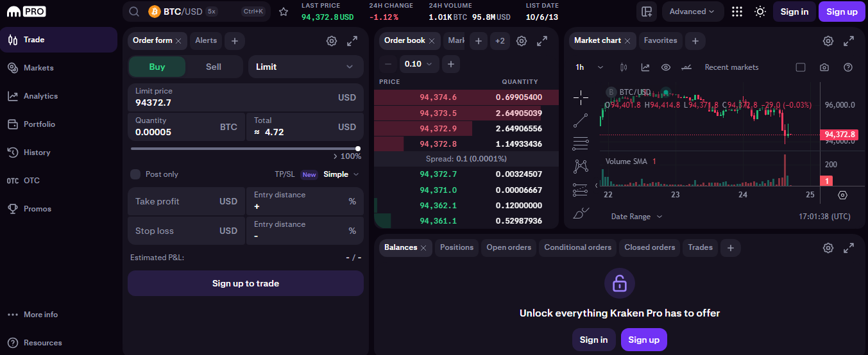Toggle the chart eye visibility icon
Screen dimensions: 868x355
(x=666, y=67)
